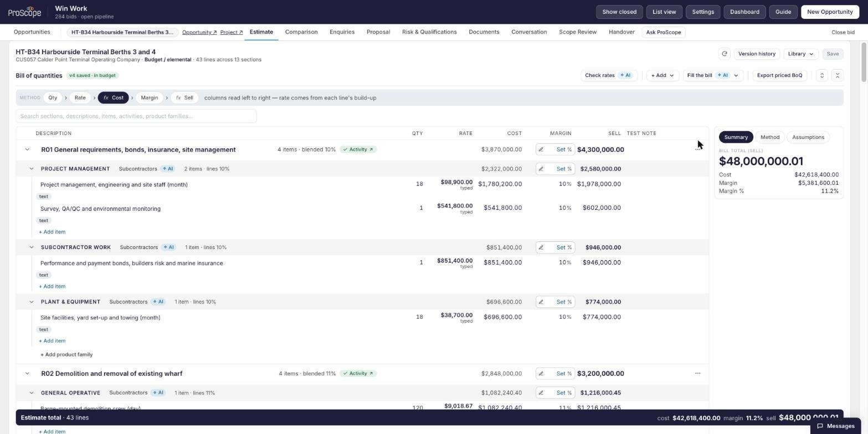Click the AI badge on GENERAL OPERATIVE row
The height and width of the screenshot is (434, 868).
158,393
